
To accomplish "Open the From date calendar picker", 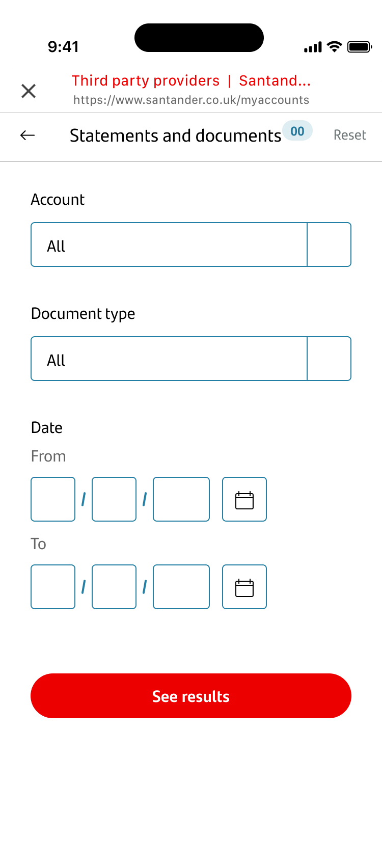I will pos(244,499).
